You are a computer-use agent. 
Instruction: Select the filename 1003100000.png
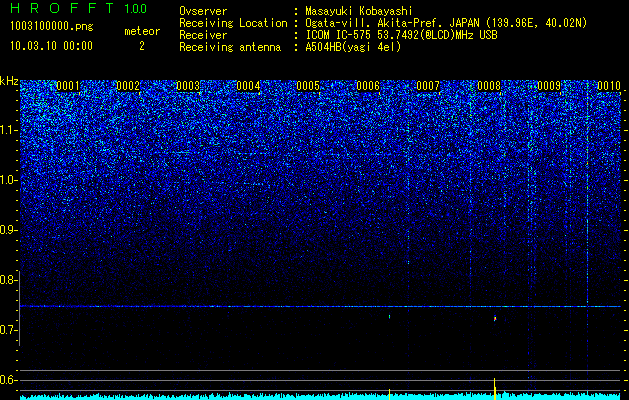[51, 27]
